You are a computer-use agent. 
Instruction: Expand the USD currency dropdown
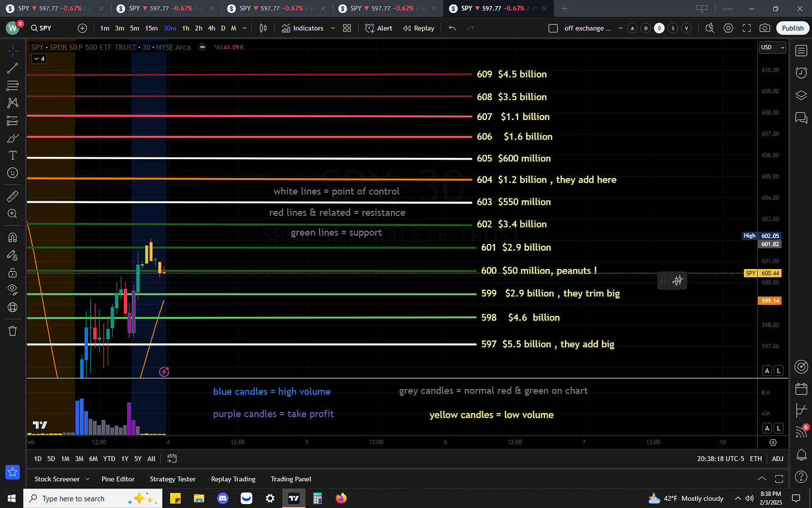773,47
